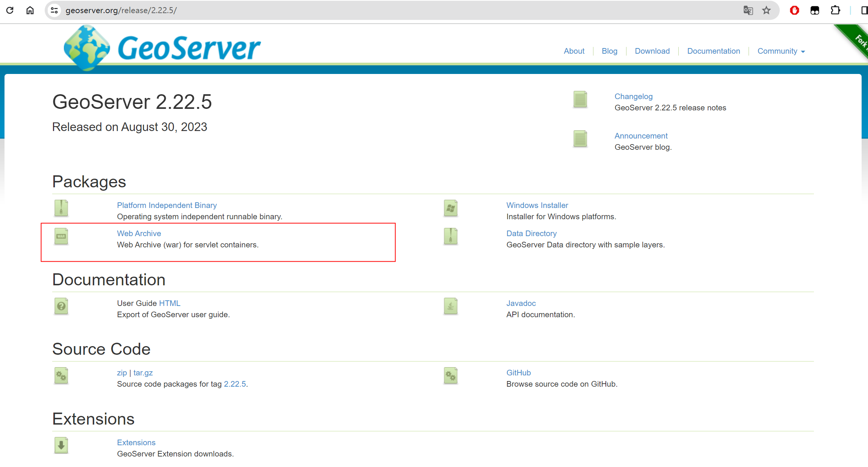
Task: Go to the Download page
Action: [652, 51]
